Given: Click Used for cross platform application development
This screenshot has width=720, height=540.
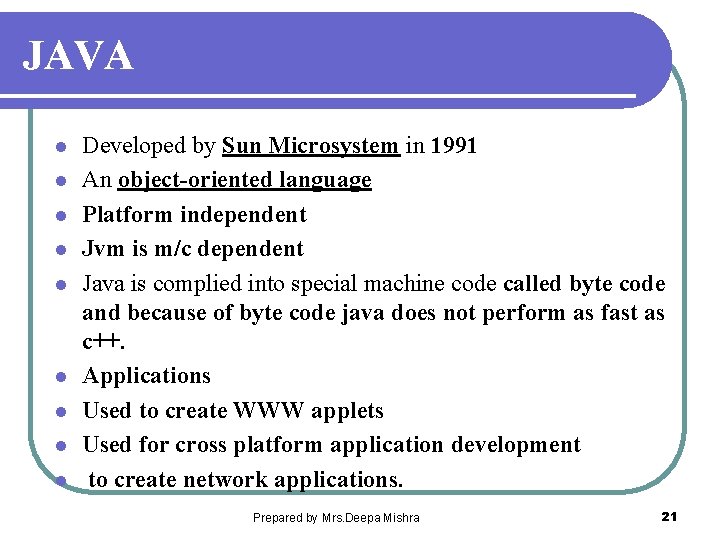Looking at the screenshot, I should (x=332, y=445).
